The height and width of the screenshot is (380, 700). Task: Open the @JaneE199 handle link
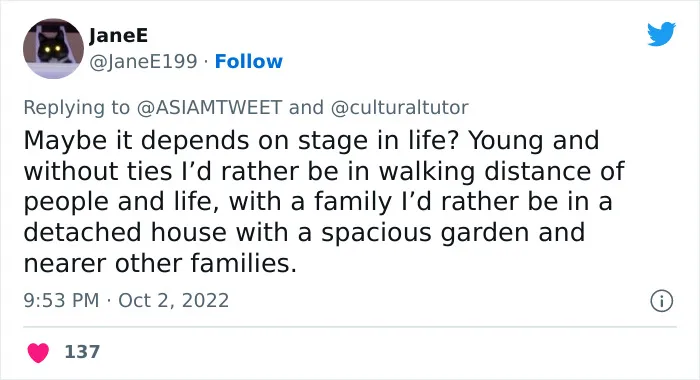pos(143,62)
